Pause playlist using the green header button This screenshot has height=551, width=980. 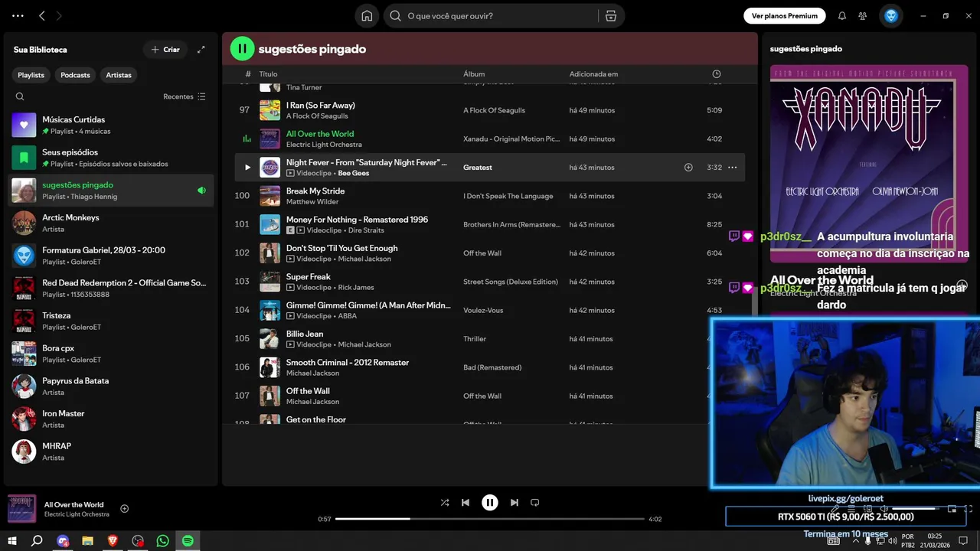click(x=242, y=49)
